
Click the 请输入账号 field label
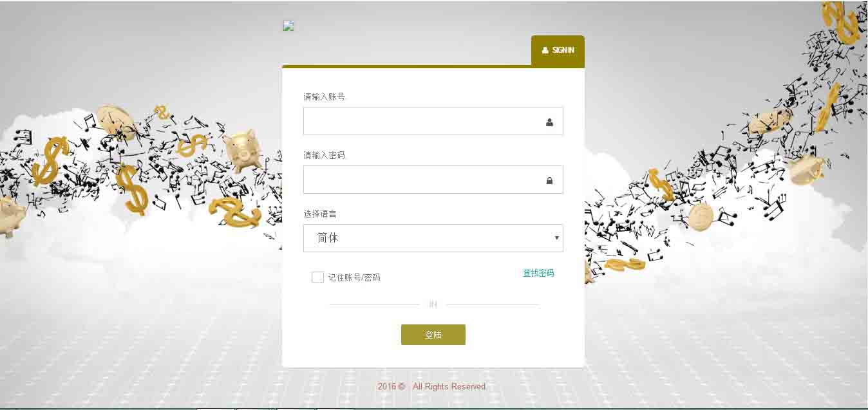pos(325,97)
